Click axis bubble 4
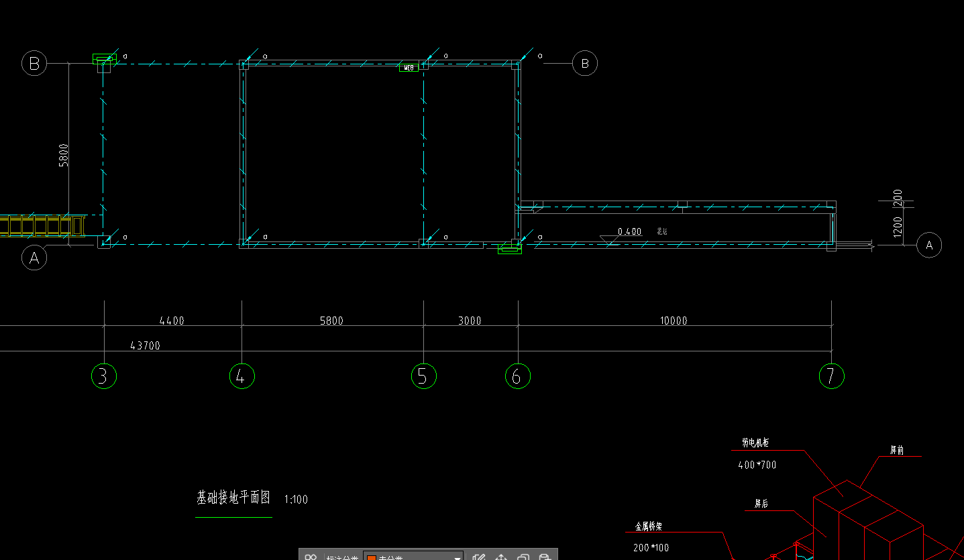964x560 pixels. 242,376
